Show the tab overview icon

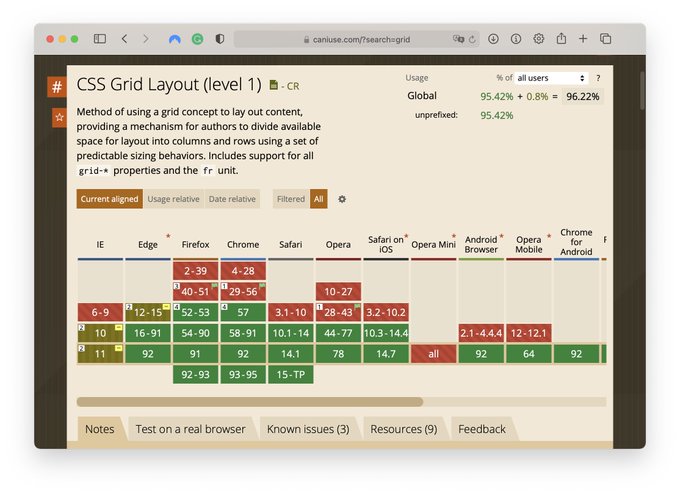[x=605, y=39]
